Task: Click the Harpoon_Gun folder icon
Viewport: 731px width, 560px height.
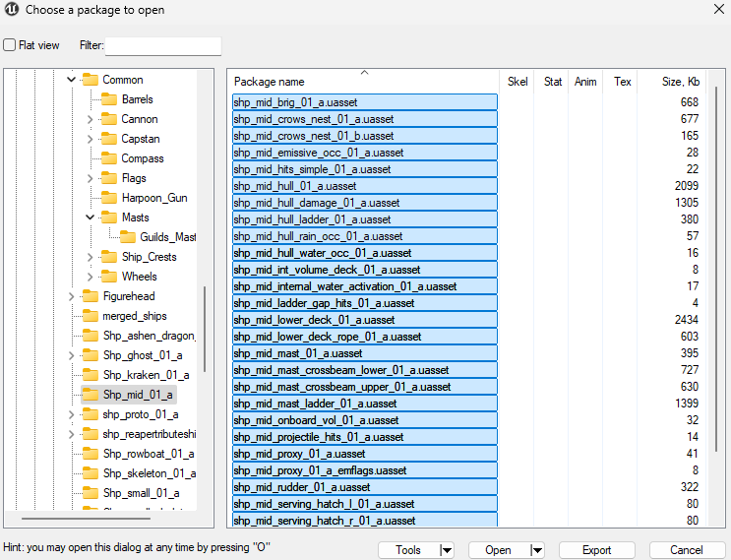Action: (x=108, y=198)
